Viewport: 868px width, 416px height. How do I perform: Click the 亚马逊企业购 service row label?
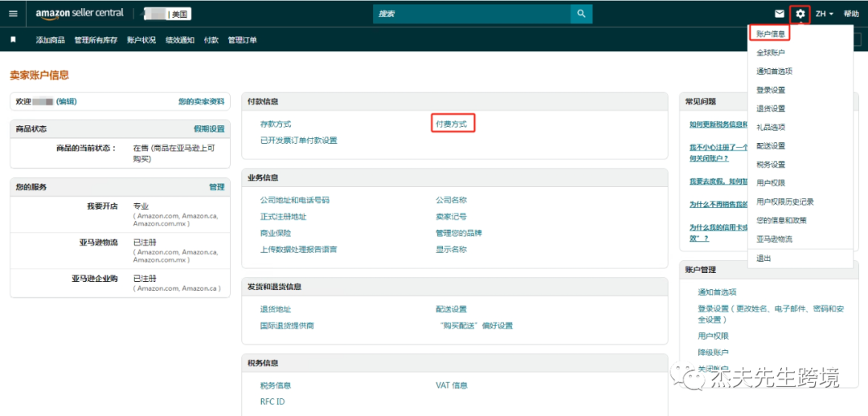tap(95, 278)
